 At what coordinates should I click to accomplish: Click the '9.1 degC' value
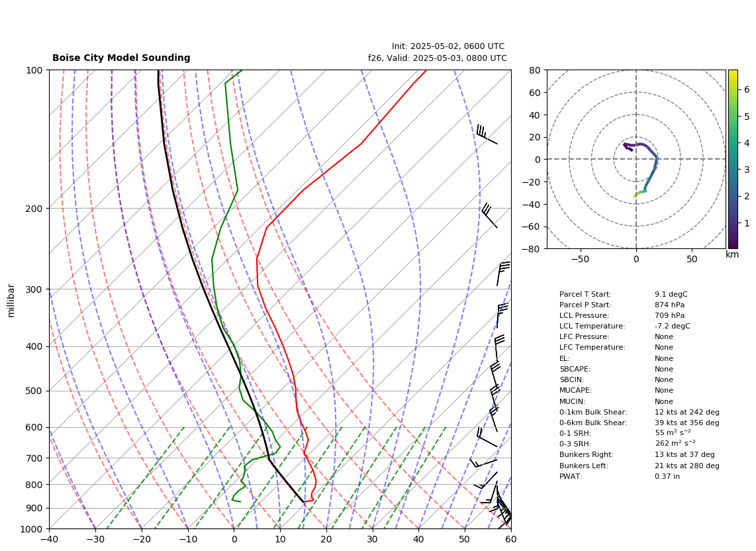point(671,294)
